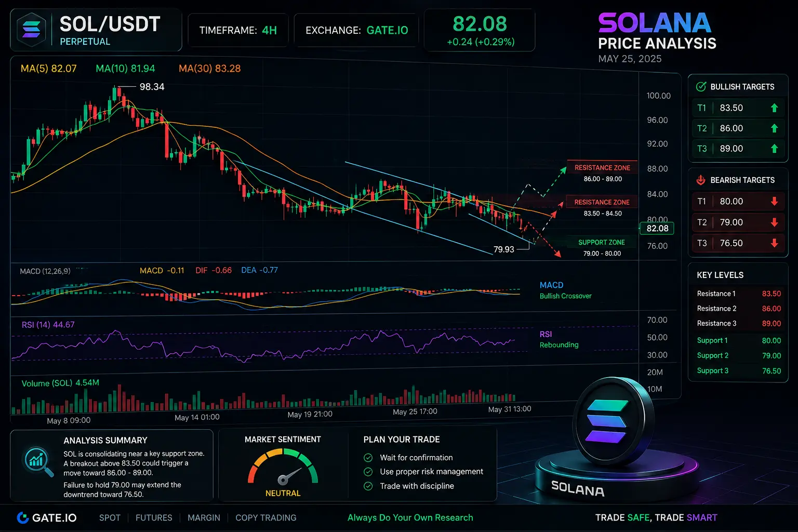
Task: Click the red down arrow in the T1 80.00 row
Action: coord(774,201)
